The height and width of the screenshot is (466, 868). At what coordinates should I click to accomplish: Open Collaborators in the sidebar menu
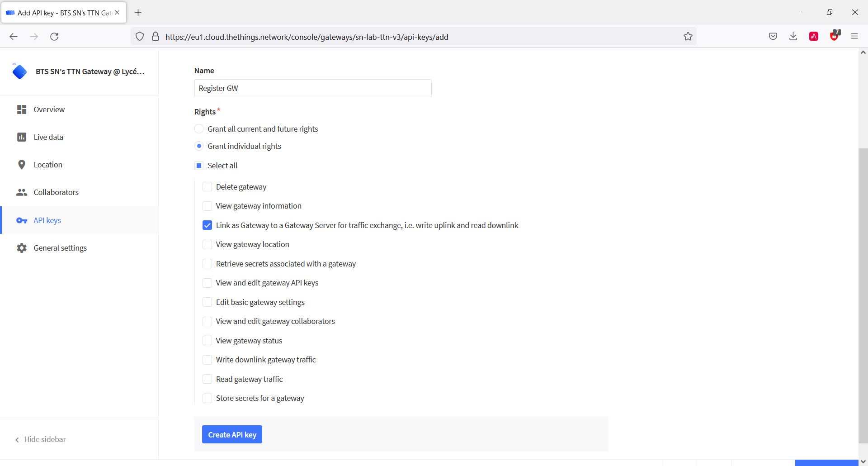(80, 192)
